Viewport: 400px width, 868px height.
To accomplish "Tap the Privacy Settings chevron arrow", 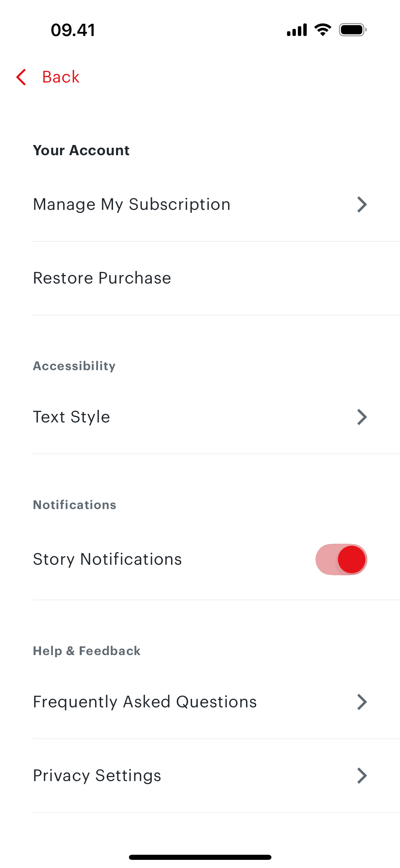I will click(x=362, y=776).
